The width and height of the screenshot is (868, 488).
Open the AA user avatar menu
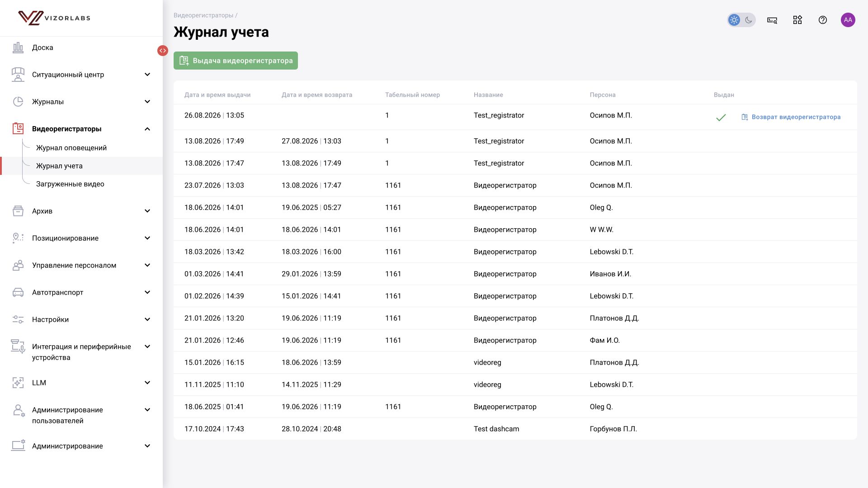pos(848,20)
